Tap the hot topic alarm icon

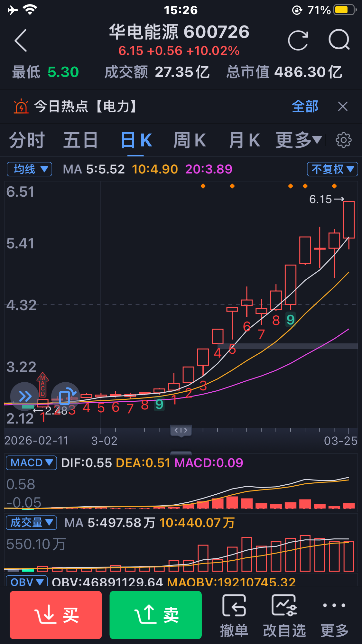21,107
